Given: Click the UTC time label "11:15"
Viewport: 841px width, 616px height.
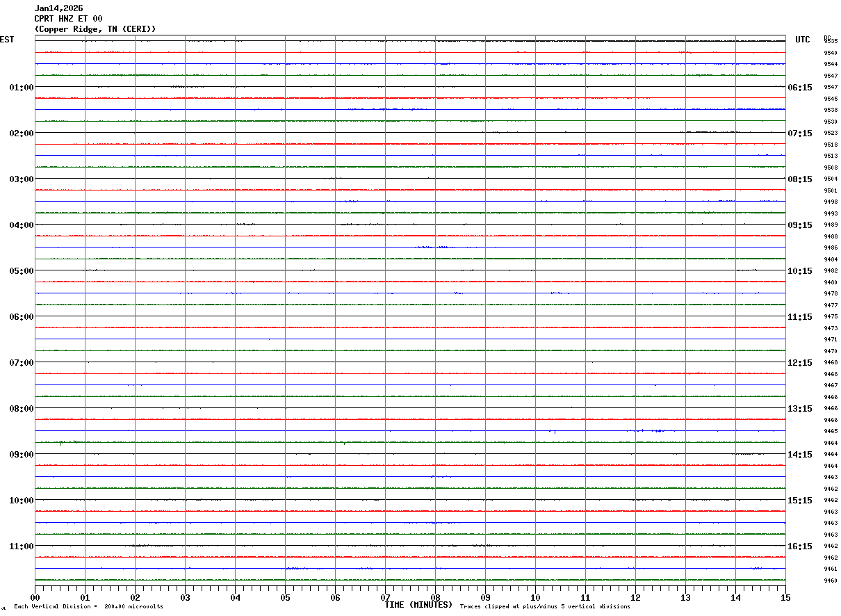Looking at the screenshot, I should click(x=800, y=317).
